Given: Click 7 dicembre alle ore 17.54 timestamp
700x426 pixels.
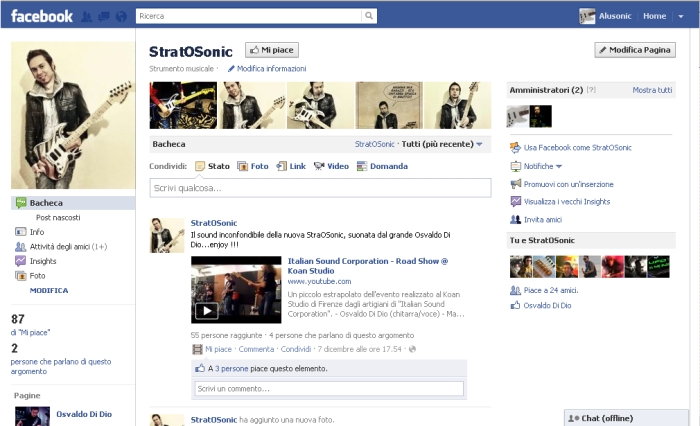Looking at the screenshot, I should click(x=359, y=349).
